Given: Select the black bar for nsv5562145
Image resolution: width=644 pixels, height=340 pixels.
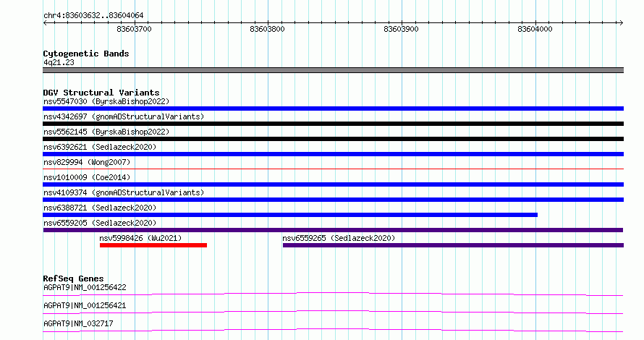Looking at the screenshot, I should (x=333, y=139).
